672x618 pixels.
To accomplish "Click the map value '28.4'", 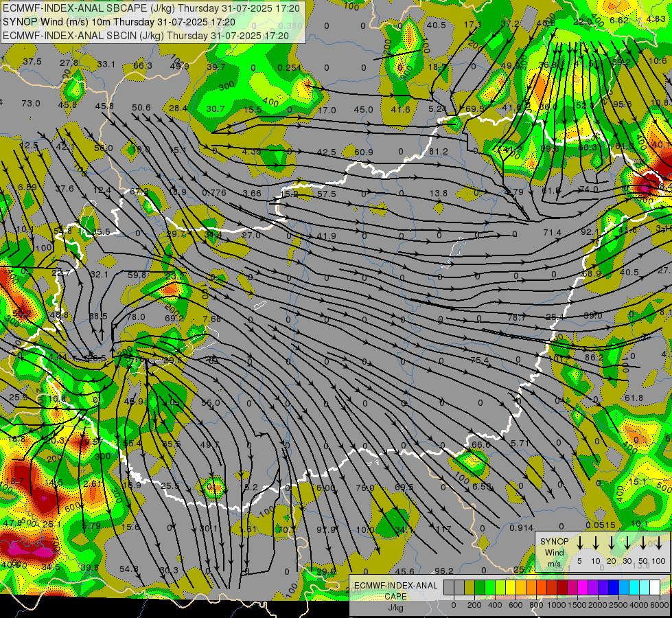I will pos(178,108).
